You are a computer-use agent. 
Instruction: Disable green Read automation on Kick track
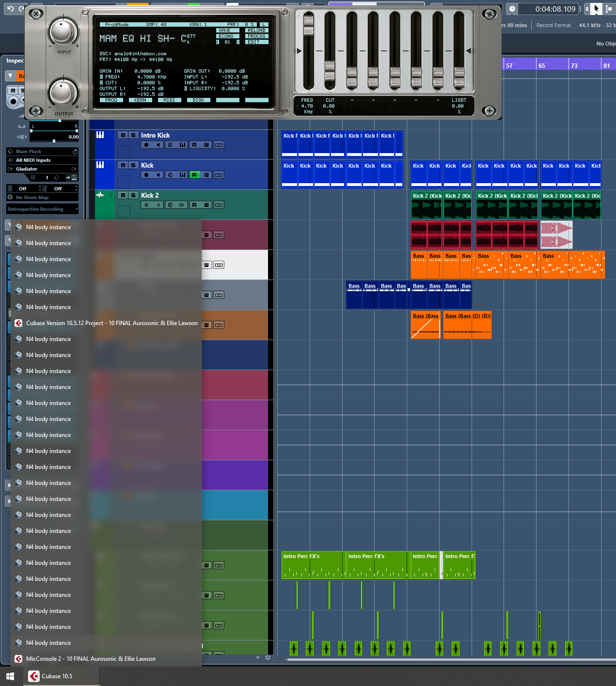[194, 175]
